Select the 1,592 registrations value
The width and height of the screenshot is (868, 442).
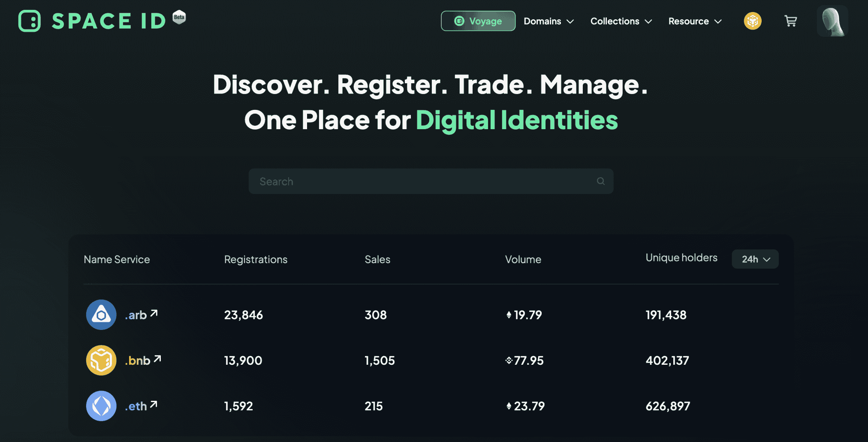coord(238,406)
